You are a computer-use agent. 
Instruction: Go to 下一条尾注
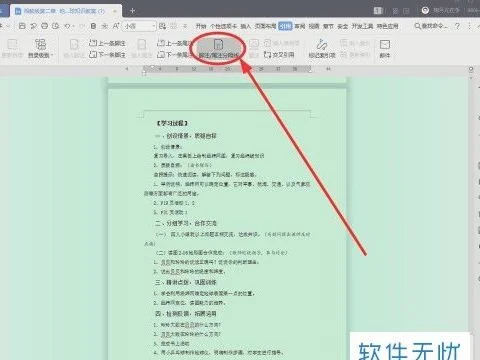click(174, 54)
